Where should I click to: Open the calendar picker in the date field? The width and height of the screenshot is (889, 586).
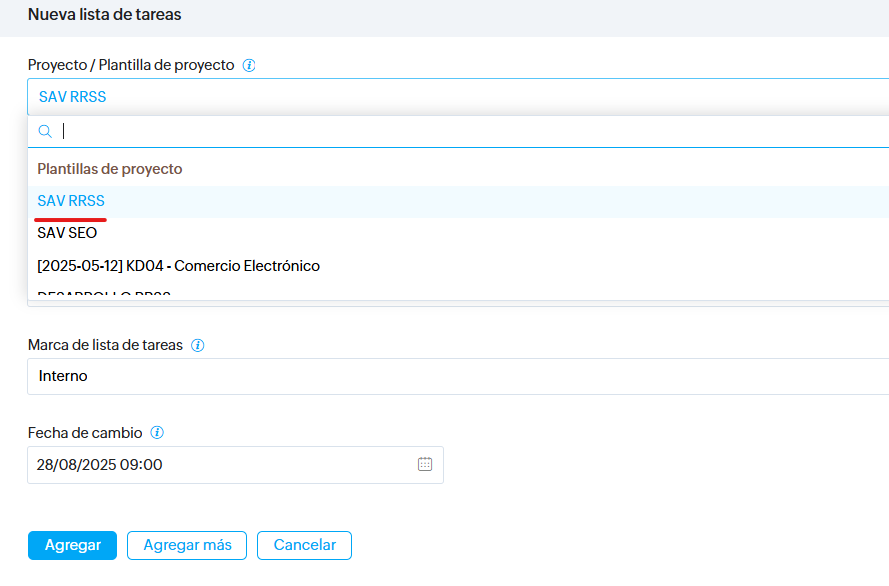coord(425,464)
